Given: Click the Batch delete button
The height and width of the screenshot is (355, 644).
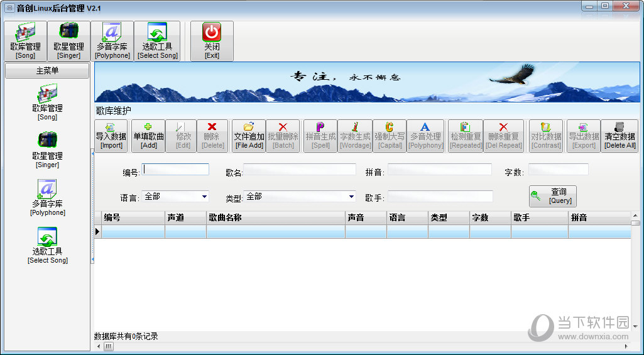Looking at the screenshot, I should click(x=283, y=136).
